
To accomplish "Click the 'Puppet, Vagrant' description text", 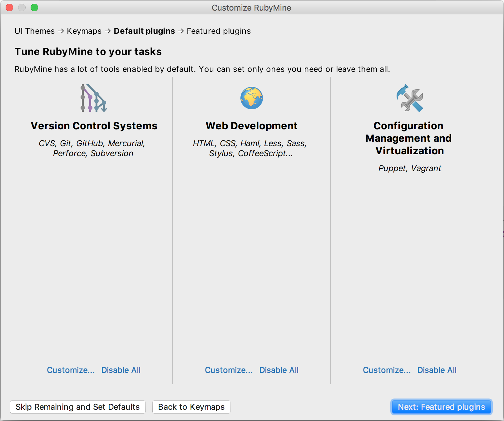I will pyautogui.click(x=410, y=168).
